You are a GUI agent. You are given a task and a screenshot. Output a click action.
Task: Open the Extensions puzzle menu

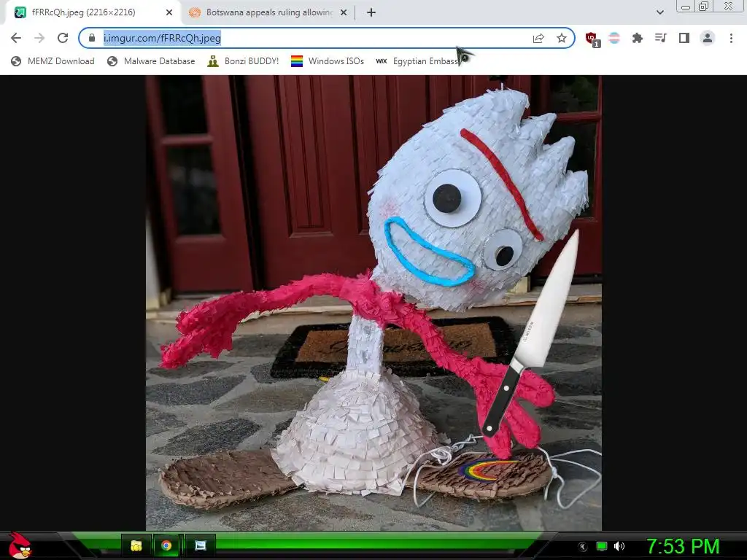(x=638, y=38)
